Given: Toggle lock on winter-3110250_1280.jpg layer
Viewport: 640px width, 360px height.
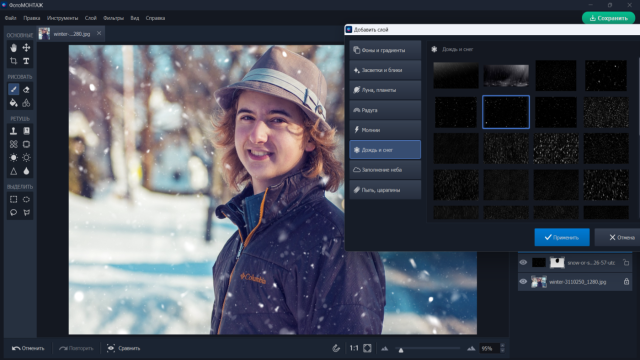Looking at the screenshot, I should pos(626,281).
